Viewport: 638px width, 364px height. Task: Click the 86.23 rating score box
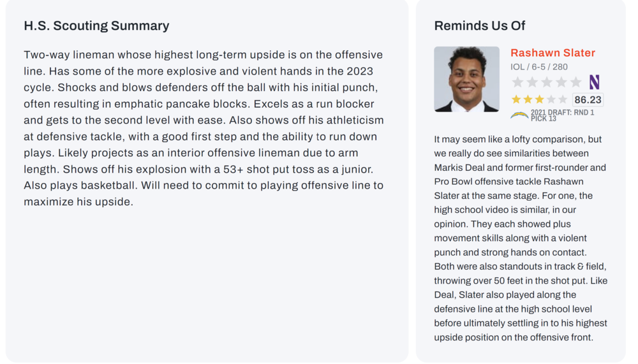pyautogui.click(x=588, y=99)
